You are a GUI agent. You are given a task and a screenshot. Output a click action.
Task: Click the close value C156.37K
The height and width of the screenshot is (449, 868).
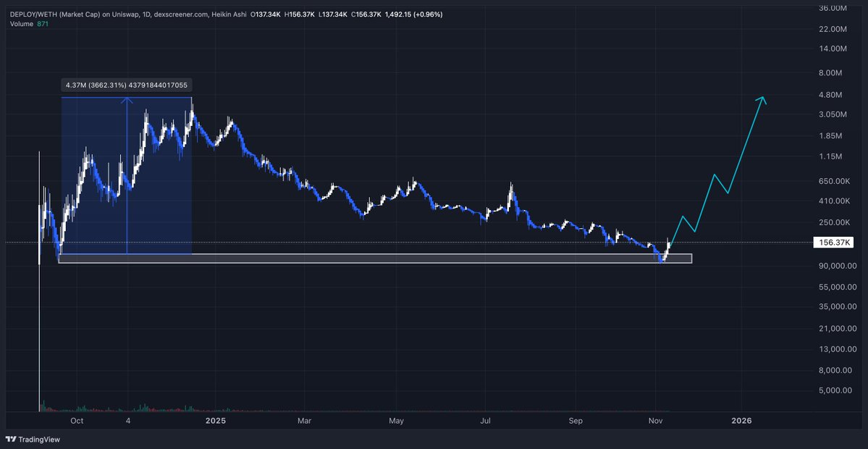[x=366, y=14]
